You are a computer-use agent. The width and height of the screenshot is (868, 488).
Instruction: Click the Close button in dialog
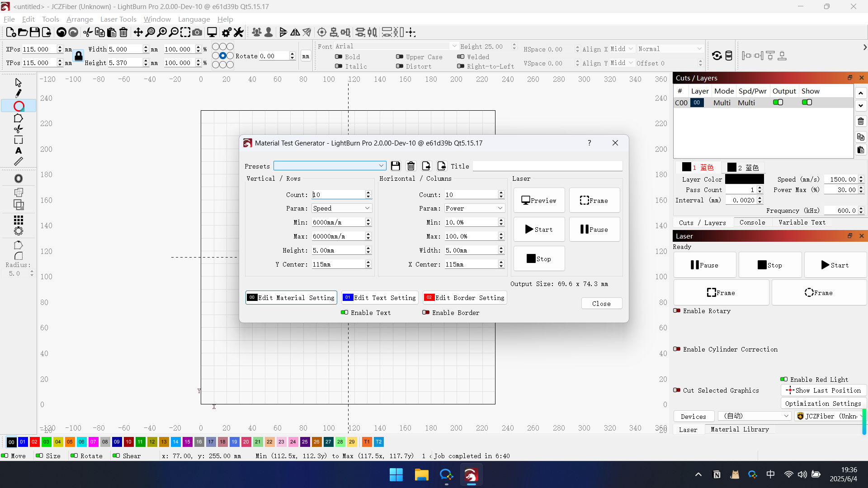click(x=601, y=304)
